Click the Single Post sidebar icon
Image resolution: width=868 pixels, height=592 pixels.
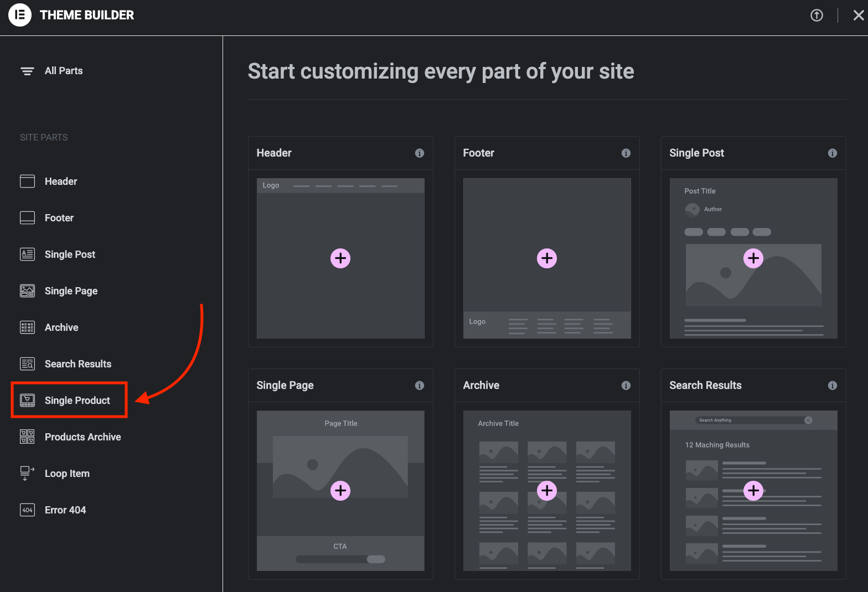coord(27,255)
